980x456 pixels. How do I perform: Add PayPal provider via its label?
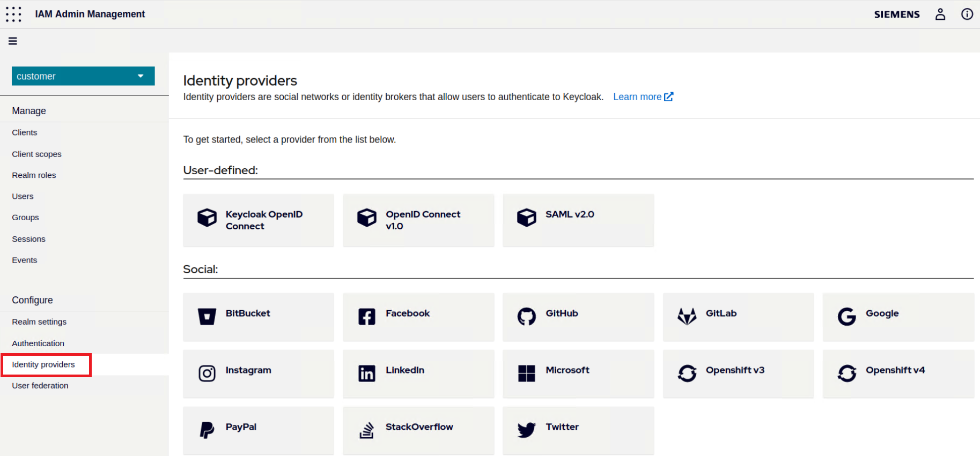(241, 427)
